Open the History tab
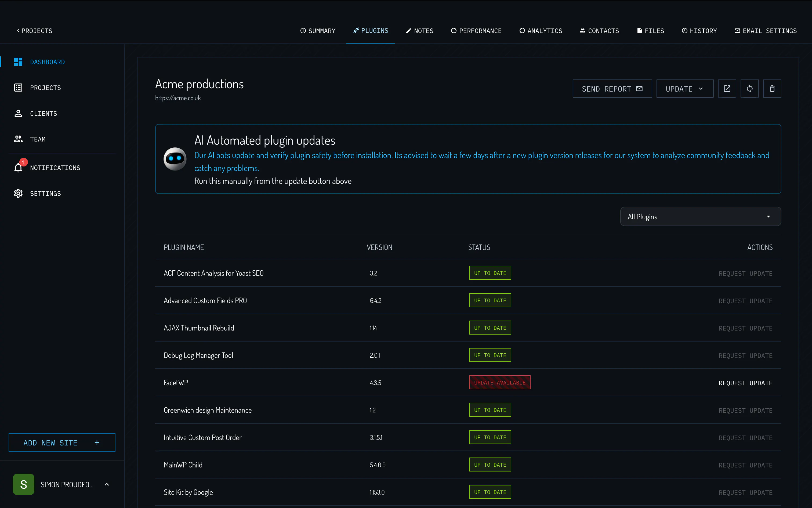The height and width of the screenshot is (508, 812). click(699, 31)
